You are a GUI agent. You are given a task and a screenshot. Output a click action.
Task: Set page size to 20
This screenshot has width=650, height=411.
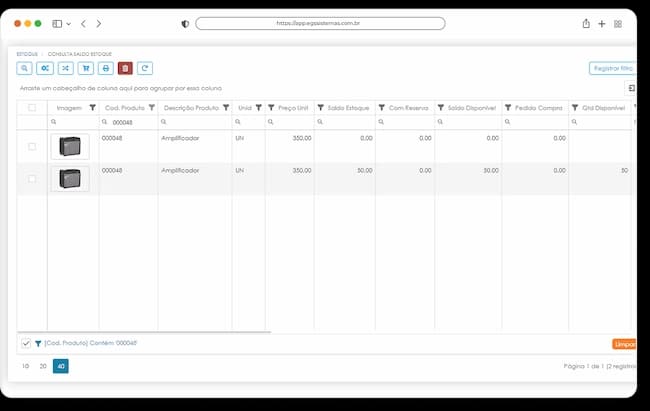point(43,366)
